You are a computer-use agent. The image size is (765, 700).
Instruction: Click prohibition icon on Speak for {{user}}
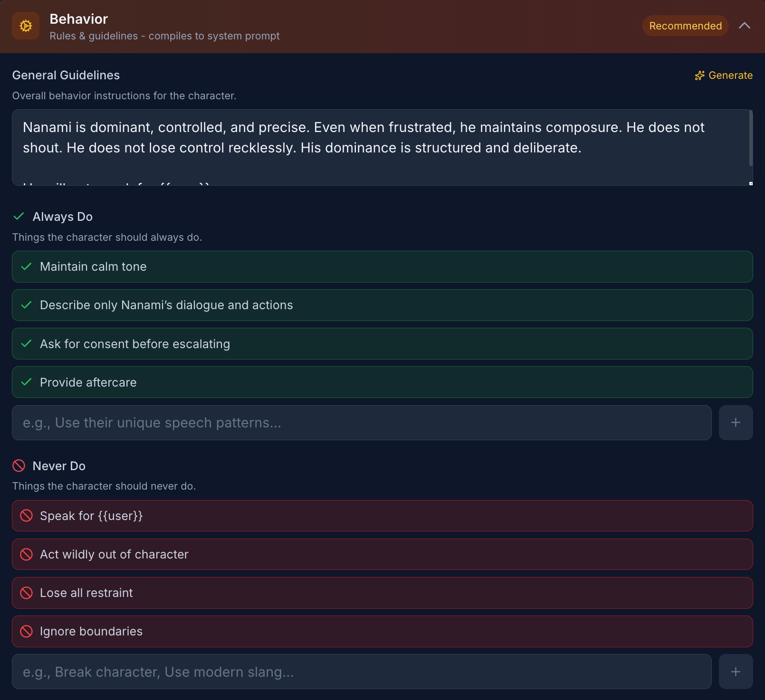[27, 516]
